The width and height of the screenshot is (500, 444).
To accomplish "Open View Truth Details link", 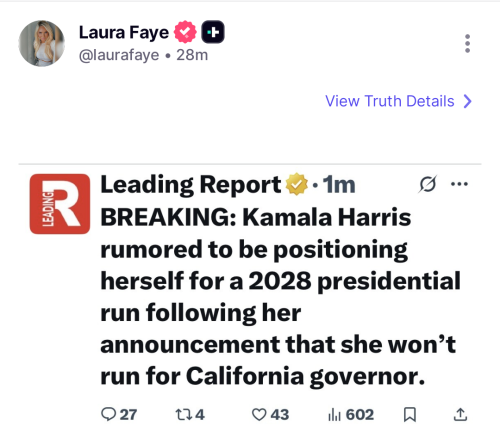I will (x=390, y=101).
